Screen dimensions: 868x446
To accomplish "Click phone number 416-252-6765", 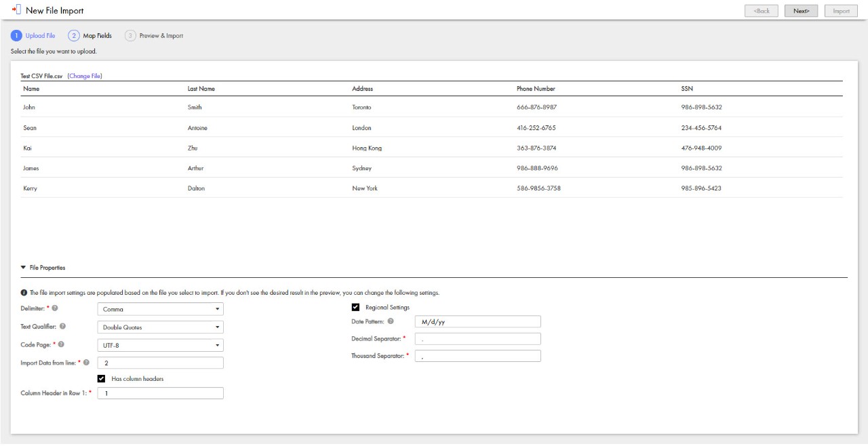I will click(x=537, y=128).
